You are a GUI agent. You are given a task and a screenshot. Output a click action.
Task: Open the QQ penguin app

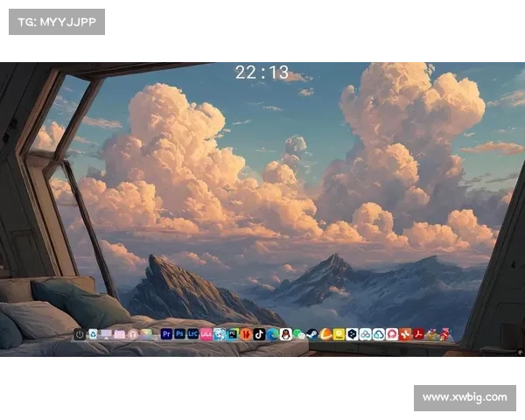285,333
